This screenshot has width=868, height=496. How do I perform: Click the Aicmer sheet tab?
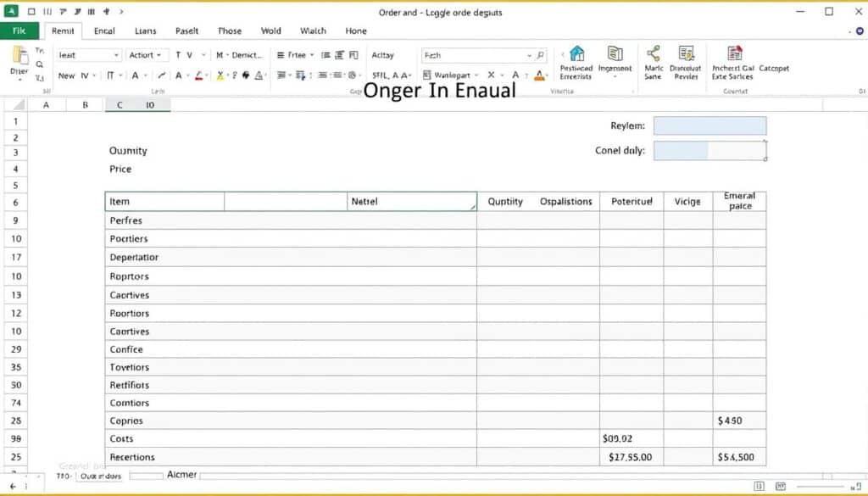click(181, 475)
